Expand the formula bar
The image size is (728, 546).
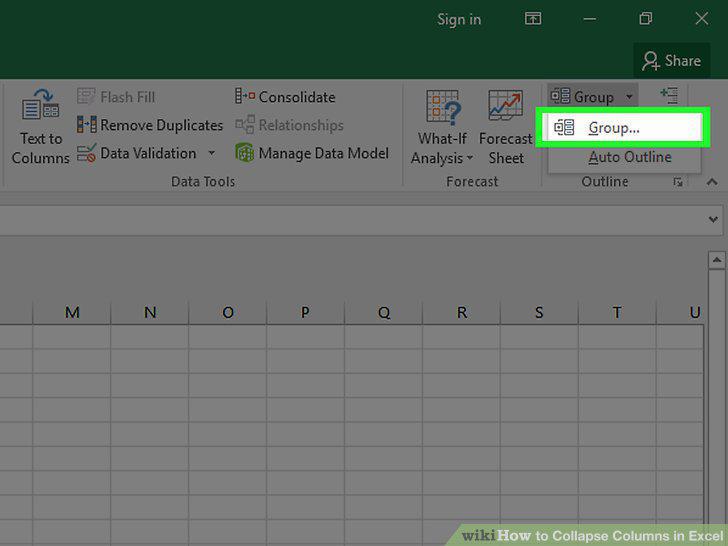tap(713, 219)
